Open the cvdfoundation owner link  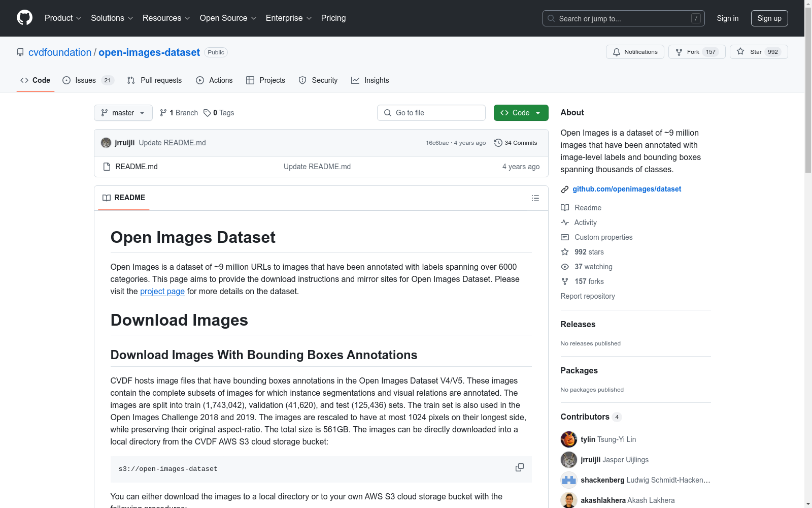[60, 52]
